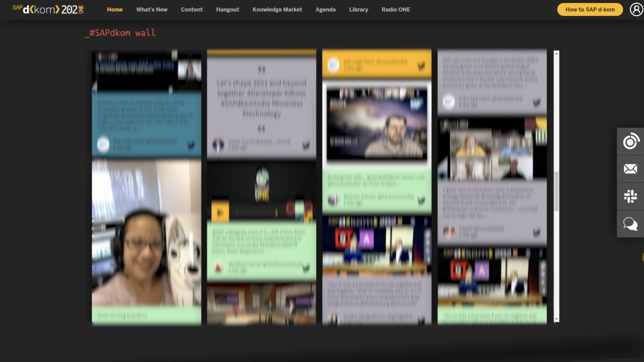Go to the Home tab
644x362 pixels.
[115, 9]
